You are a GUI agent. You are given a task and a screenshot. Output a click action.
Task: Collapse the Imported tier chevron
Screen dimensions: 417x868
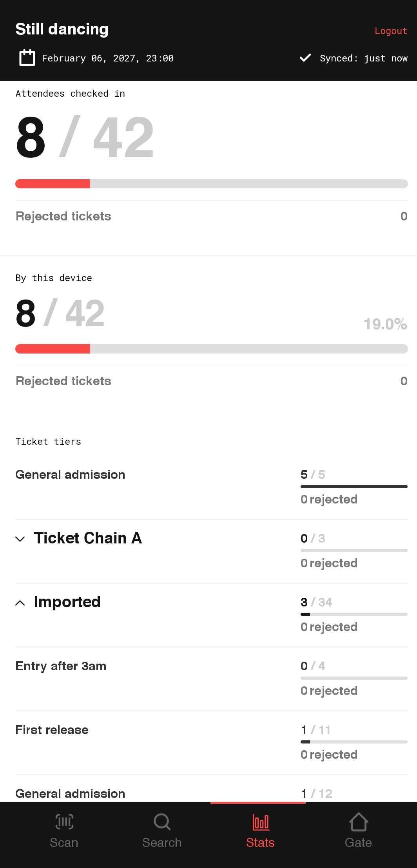[x=20, y=603]
